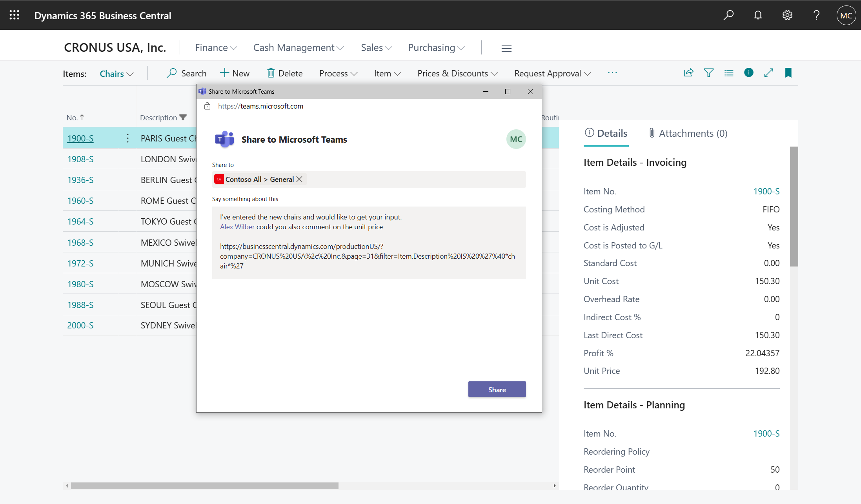Click the Search icon in toolbar
861x504 pixels.
(x=728, y=15)
